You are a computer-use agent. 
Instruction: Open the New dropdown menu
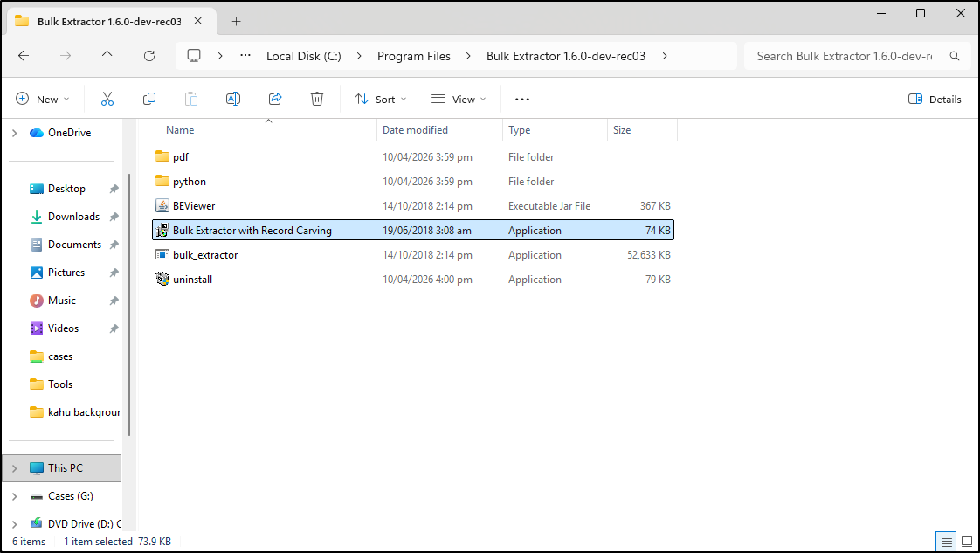pos(43,99)
